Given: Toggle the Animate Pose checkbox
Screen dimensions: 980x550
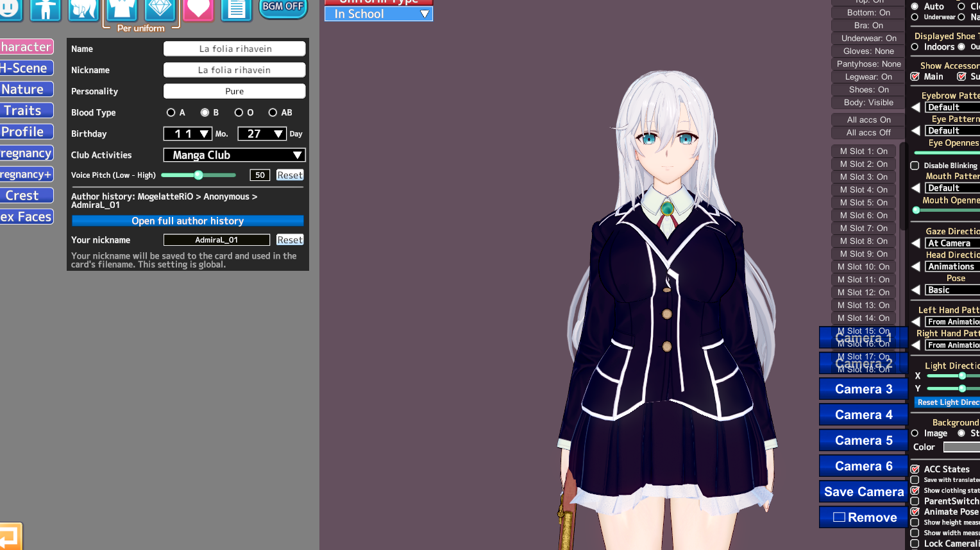Looking at the screenshot, I should 915,512.
